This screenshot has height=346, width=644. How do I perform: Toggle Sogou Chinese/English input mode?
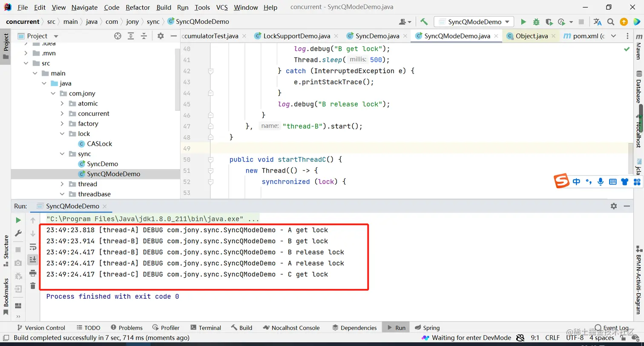(576, 182)
